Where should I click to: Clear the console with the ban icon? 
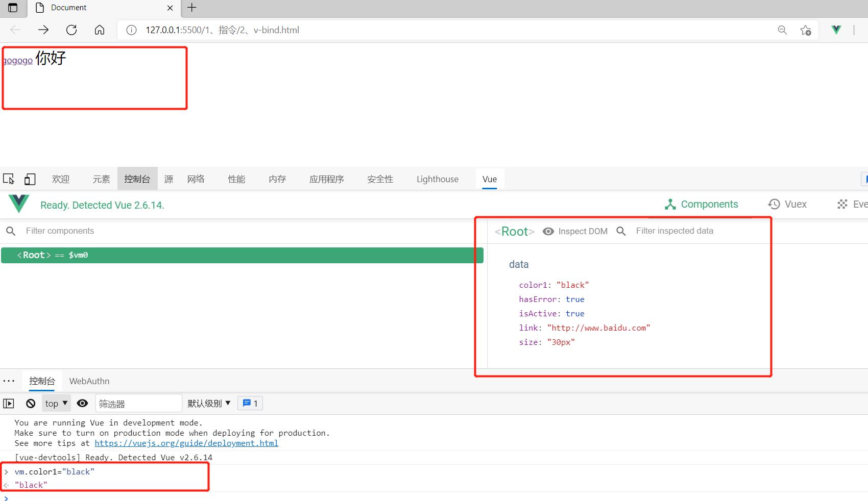tap(31, 404)
